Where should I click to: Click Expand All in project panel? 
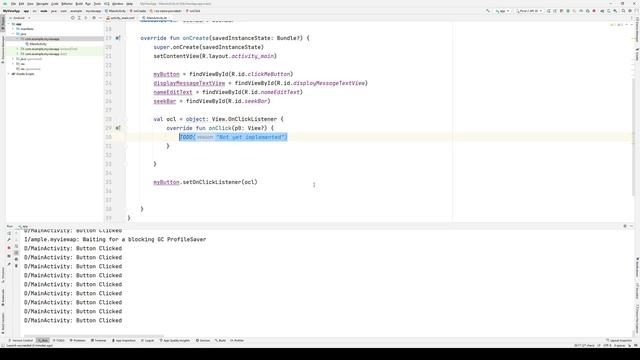pos(79,18)
